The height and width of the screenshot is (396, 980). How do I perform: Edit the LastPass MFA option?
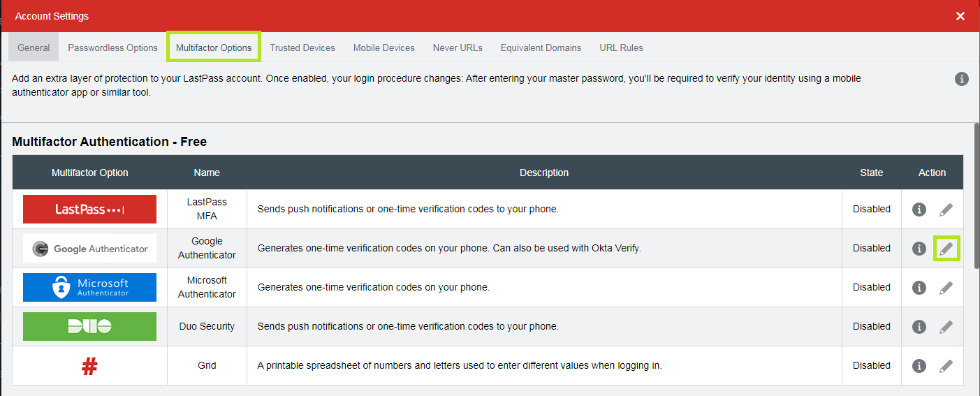coord(946,210)
